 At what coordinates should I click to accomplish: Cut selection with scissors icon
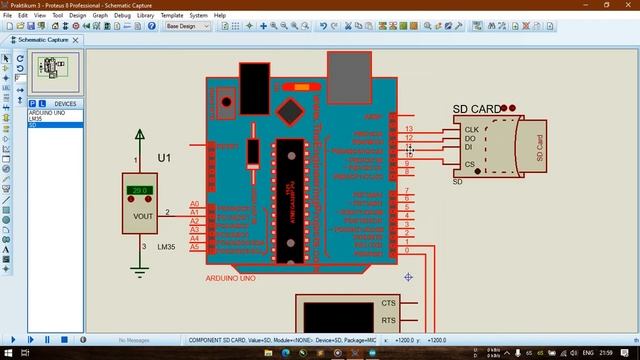point(348,26)
